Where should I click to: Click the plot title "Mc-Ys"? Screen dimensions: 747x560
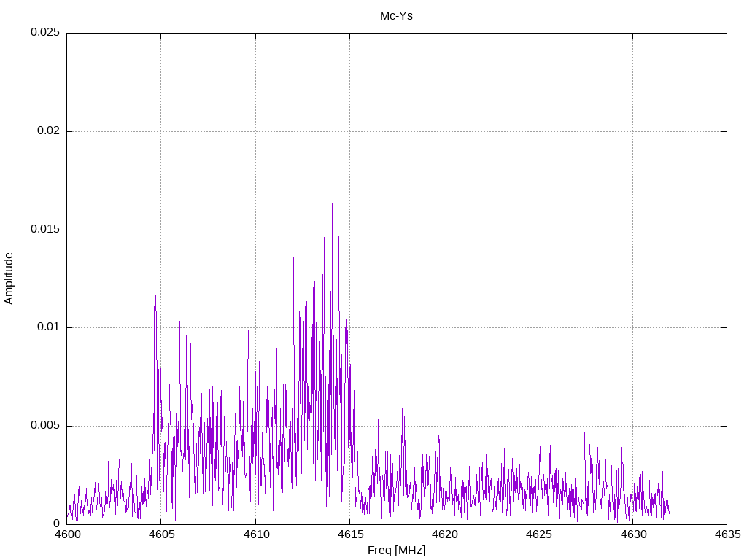click(396, 15)
